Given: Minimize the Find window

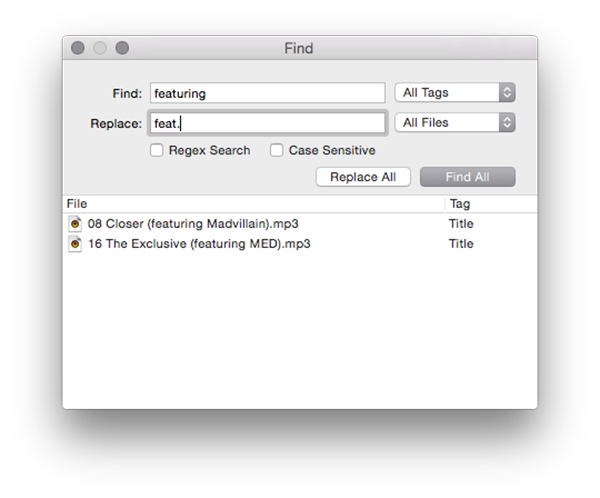Looking at the screenshot, I should 100,48.
